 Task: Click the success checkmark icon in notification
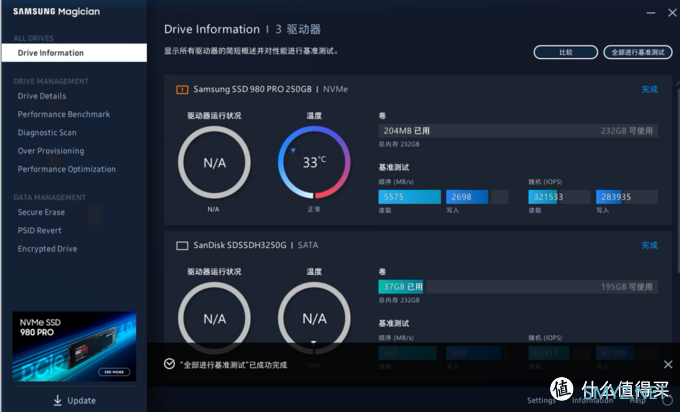pyautogui.click(x=169, y=364)
